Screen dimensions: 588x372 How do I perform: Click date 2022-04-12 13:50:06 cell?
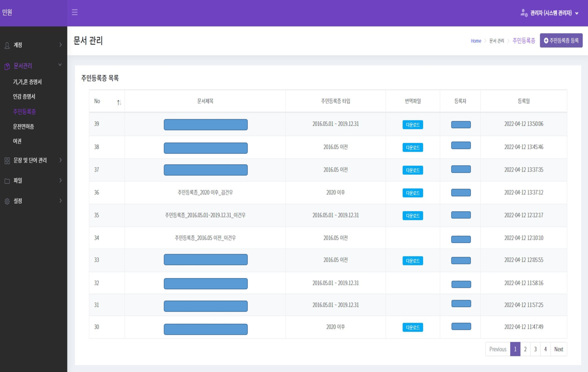coord(524,124)
